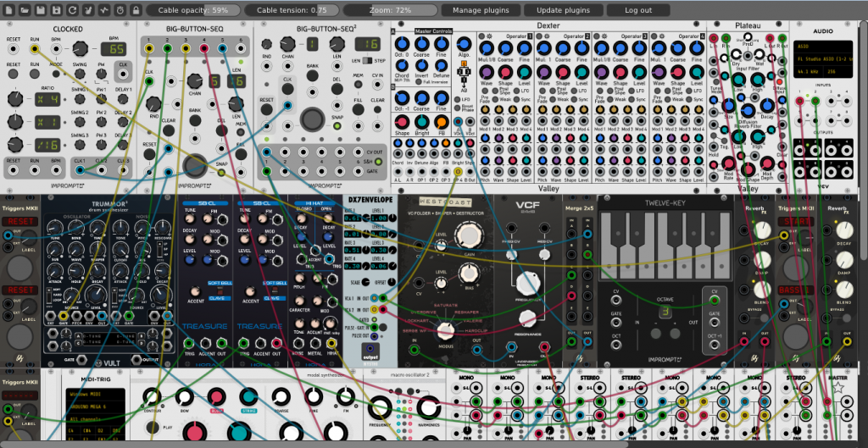
Task: Click Manage plugins in the toolbar
Action: point(481,10)
